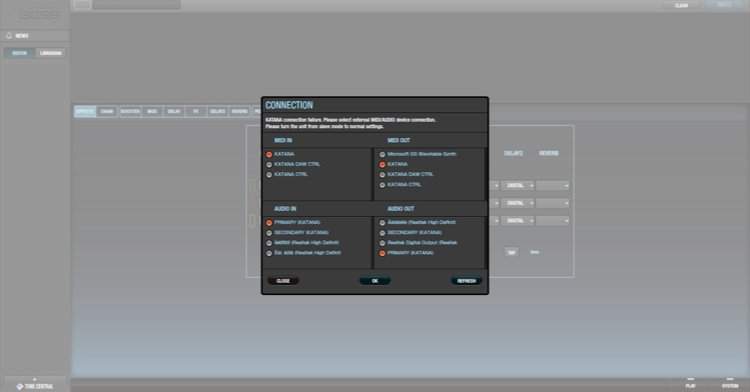Select PRIMARY (KATANA) under AUDIO OUT
Image resolution: width=750 pixels, height=392 pixels.
click(407, 253)
